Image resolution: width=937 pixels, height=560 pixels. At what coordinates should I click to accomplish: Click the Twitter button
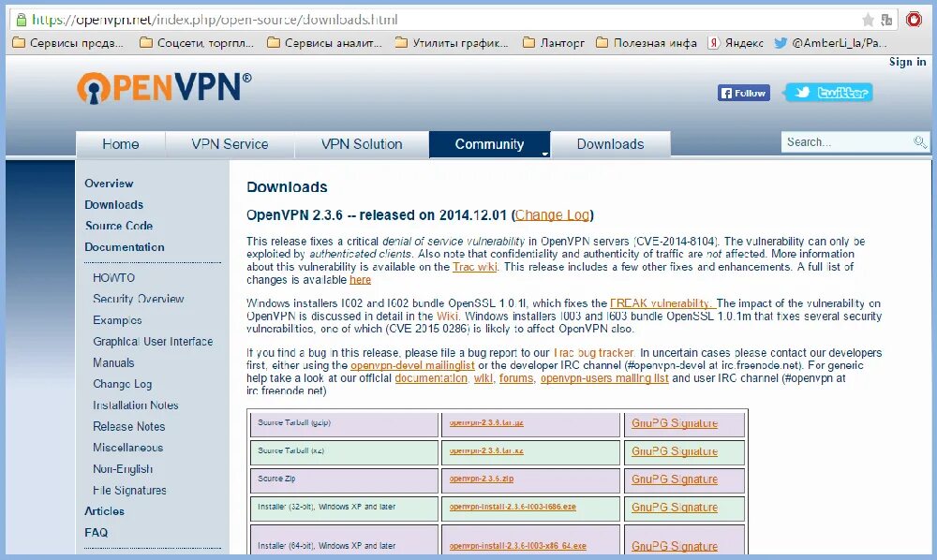pyautogui.click(x=829, y=93)
